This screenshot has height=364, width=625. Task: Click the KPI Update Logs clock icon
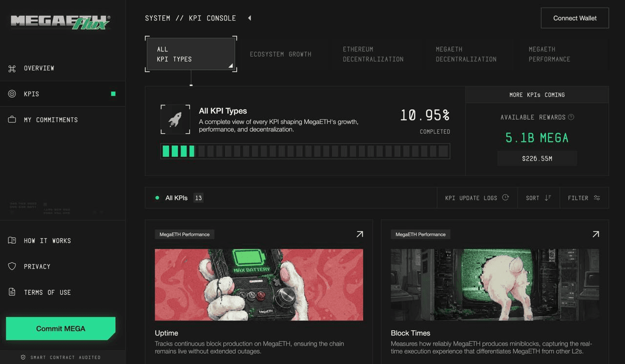pyautogui.click(x=505, y=198)
